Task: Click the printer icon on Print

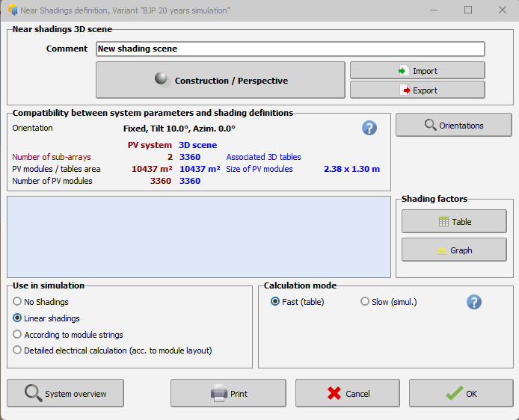Action: click(x=218, y=393)
